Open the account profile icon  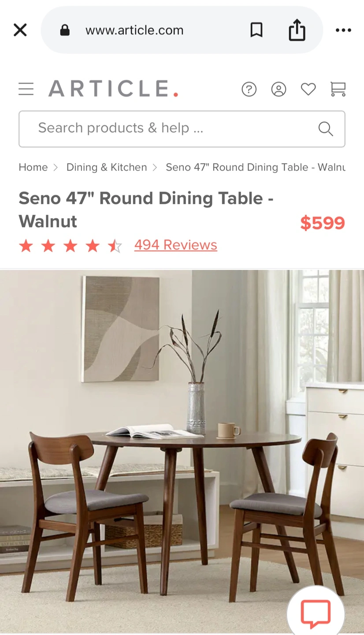[279, 89]
